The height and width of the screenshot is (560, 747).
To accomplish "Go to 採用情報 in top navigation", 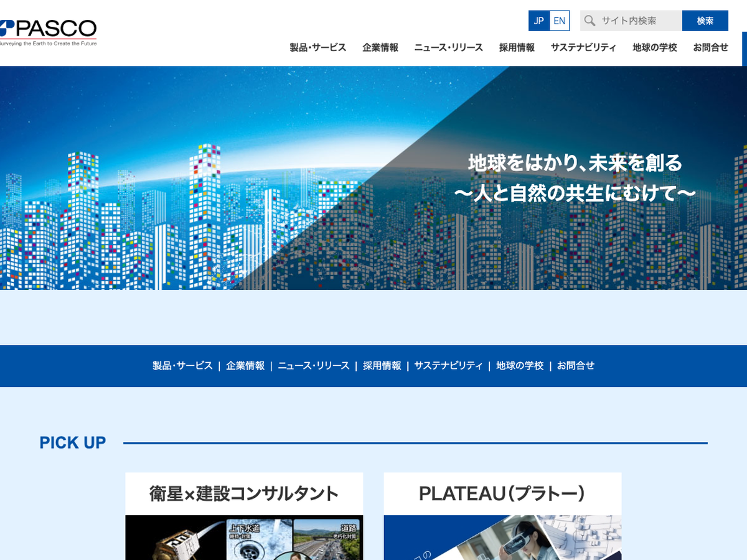I will (x=517, y=47).
